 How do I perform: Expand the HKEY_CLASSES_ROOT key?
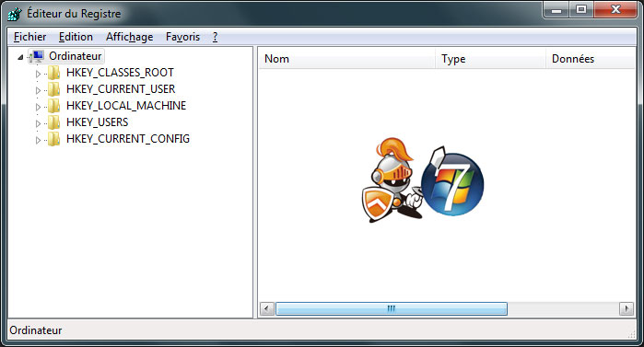[38, 74]
